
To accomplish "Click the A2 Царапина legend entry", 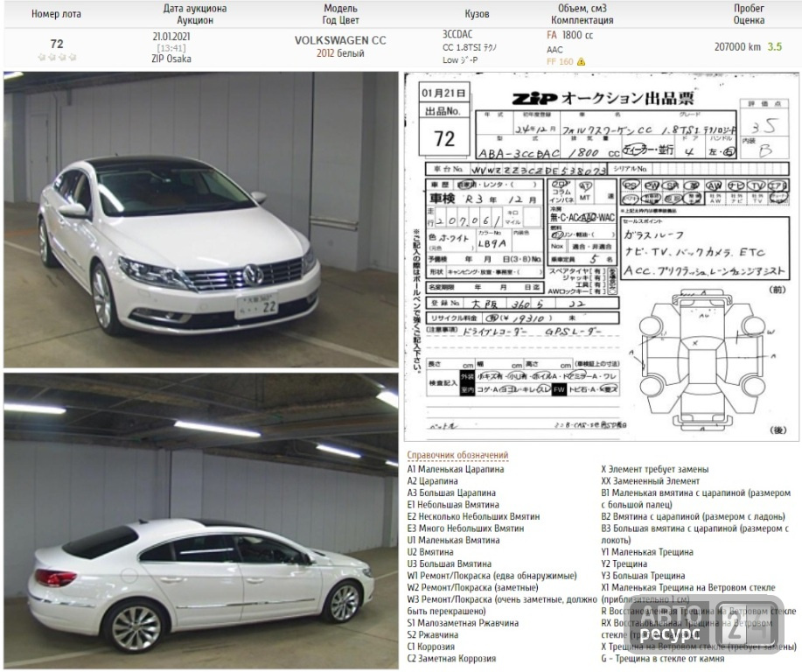I will [432, 480].
